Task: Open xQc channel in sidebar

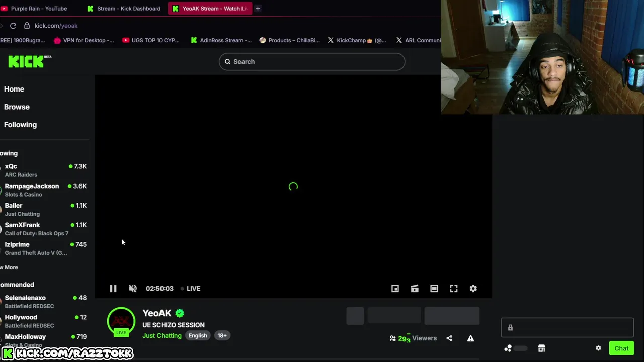Action: [44, 170]
